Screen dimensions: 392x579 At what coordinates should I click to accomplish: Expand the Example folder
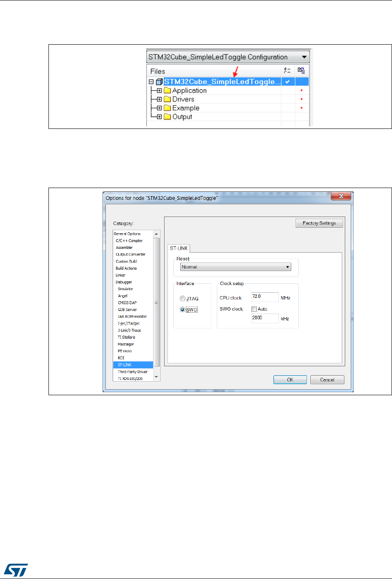click(x=159, y=108)
